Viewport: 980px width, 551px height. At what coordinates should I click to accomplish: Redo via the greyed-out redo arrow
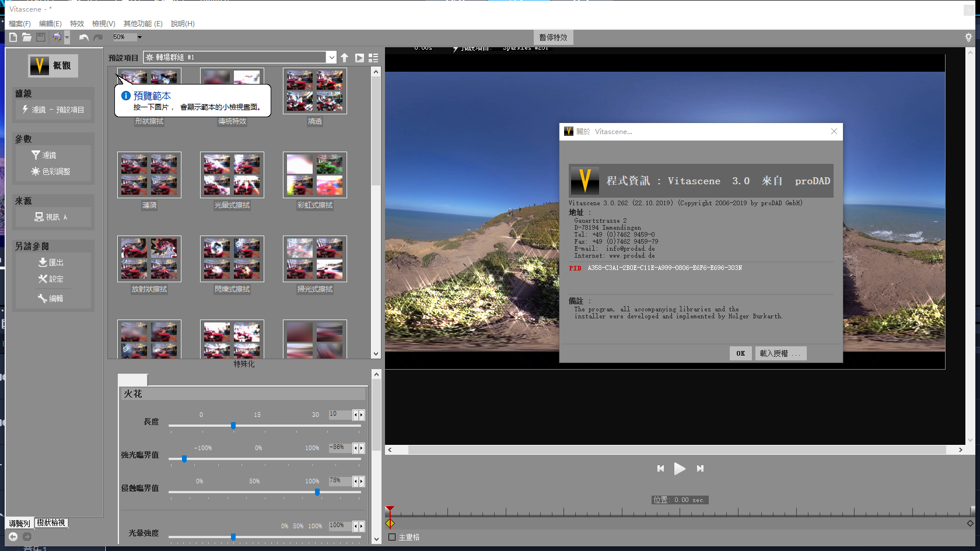click(x=97, y=37)
